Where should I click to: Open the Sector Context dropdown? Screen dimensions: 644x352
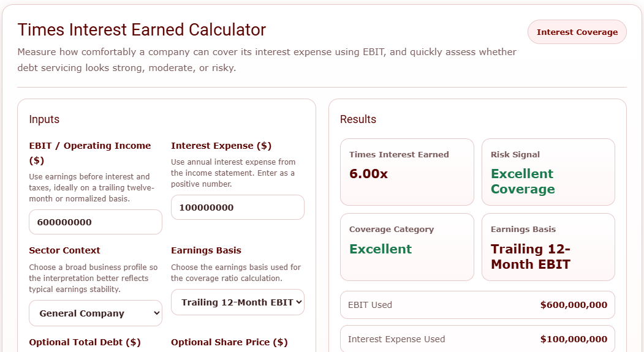tap(95, 313)
